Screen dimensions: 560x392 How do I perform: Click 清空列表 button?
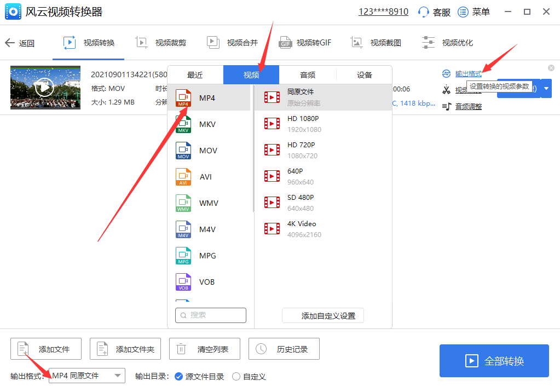point(205,349)
